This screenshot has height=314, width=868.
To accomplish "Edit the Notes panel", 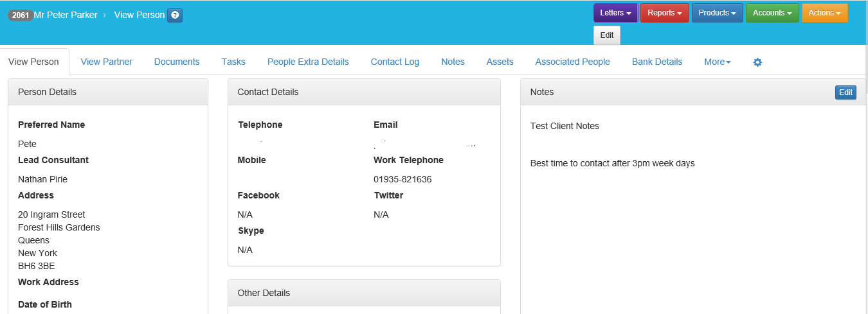I will tap(845, 92).
